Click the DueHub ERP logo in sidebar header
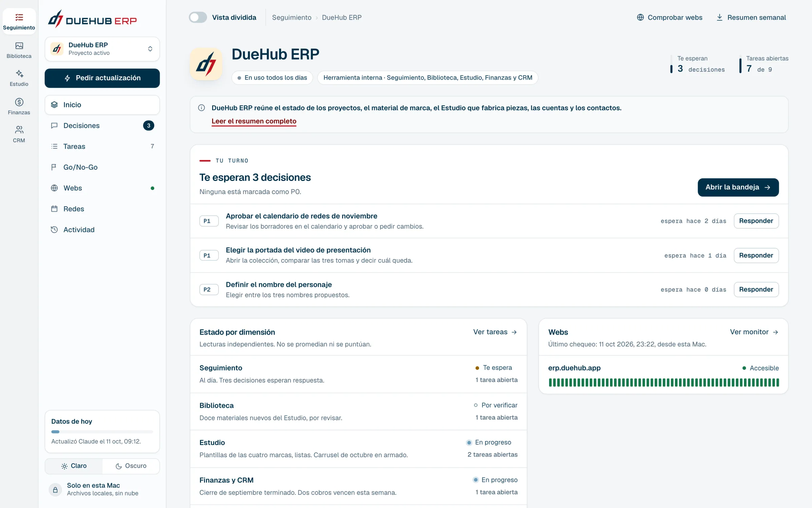Image resolution: width=812 pixels, height=508 pixels. pyautogui.click(x=92, y=19)
